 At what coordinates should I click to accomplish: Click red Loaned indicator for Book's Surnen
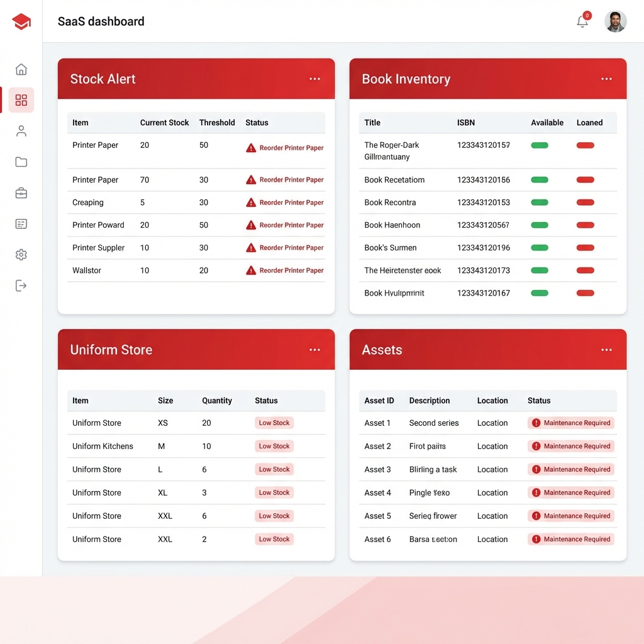(x=586, y=248)
